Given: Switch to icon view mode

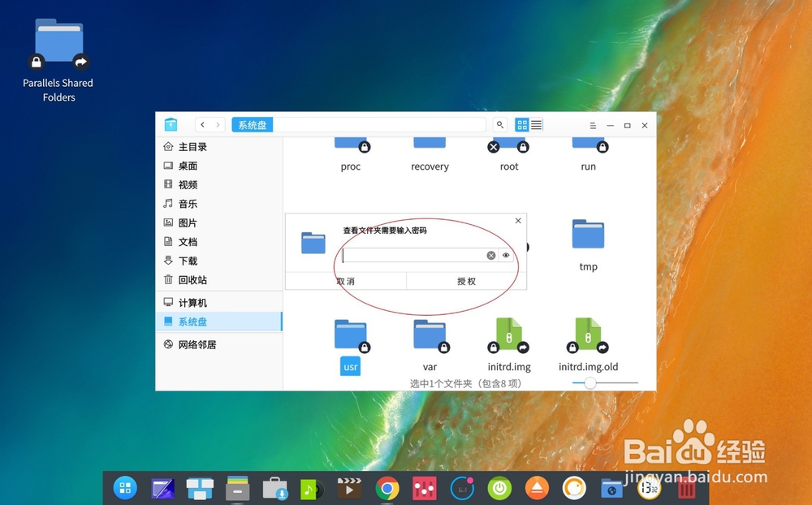Looking at the screenshot, I should (x=520, y=124).
